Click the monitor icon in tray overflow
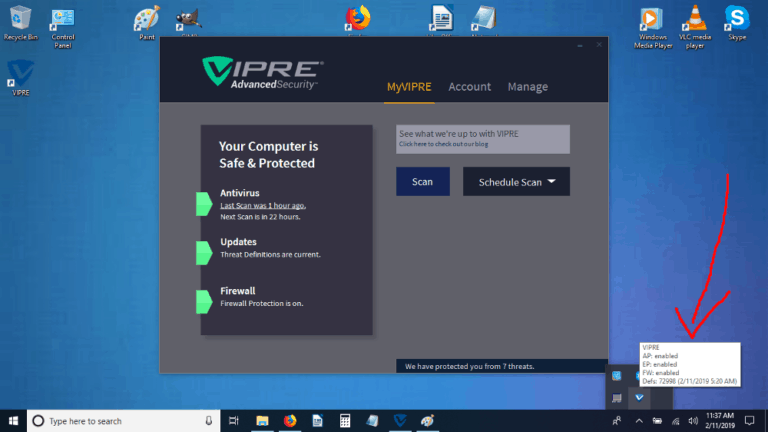 (x=617, y=398)
